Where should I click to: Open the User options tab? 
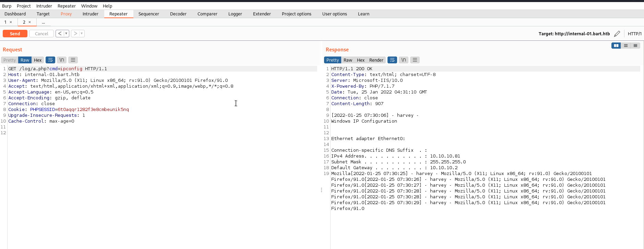click(x=335, y=14)
